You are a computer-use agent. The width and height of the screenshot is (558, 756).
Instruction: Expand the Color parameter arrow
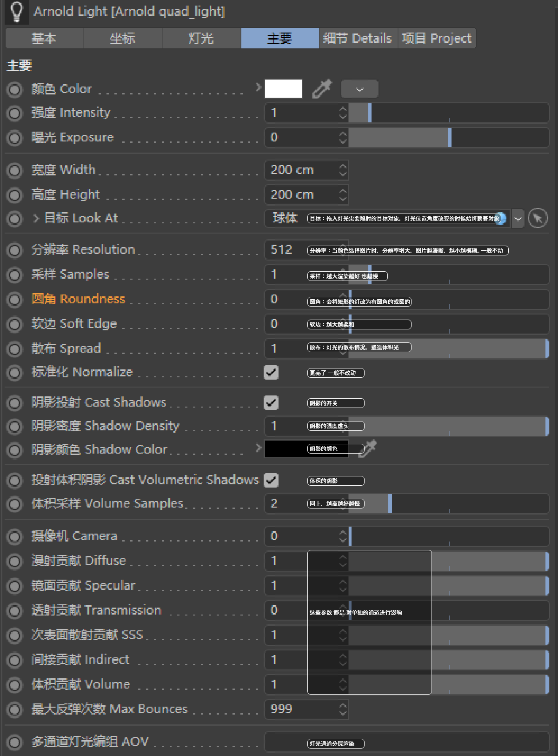(259, 87)
